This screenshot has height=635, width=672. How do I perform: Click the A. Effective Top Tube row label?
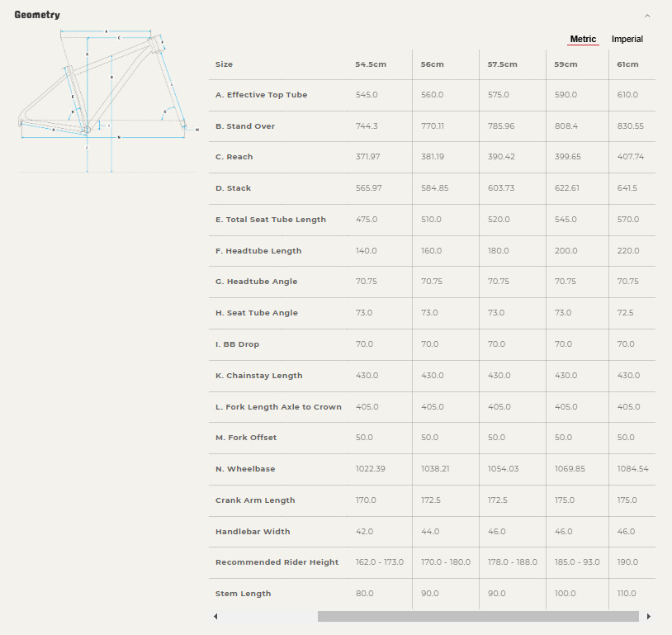tap(261, 95)
